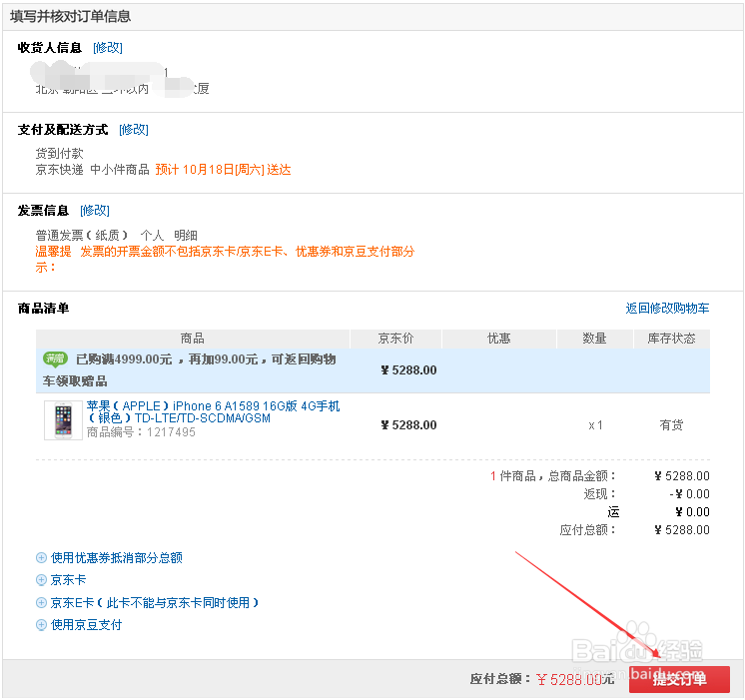Click the 有货 stock status cell
The image size is (745, 700).
pos(671,424)
